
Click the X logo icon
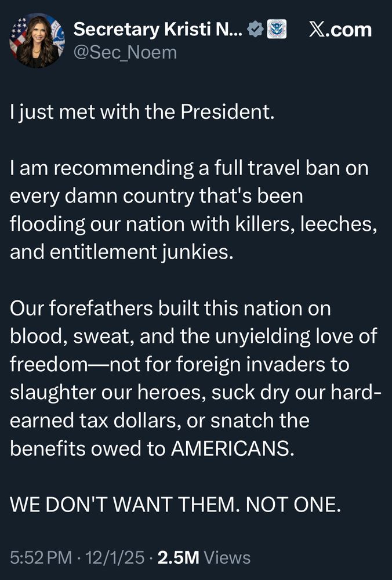click(317, 29)
